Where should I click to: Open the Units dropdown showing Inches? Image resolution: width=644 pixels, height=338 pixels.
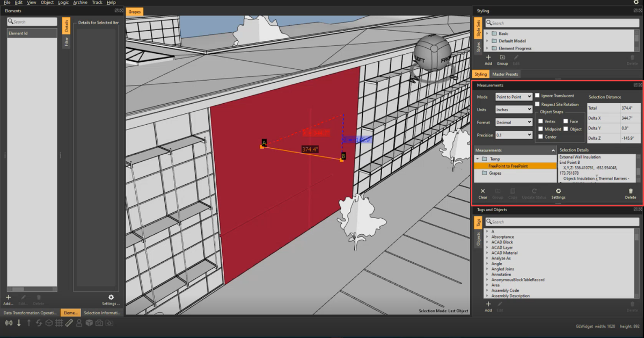point(514,110)
